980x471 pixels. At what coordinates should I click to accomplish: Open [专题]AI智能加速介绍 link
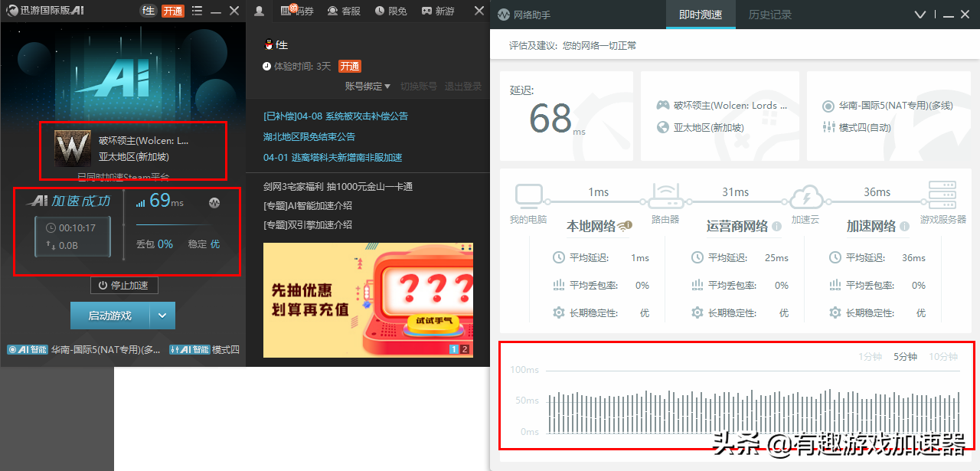point(307,206)
